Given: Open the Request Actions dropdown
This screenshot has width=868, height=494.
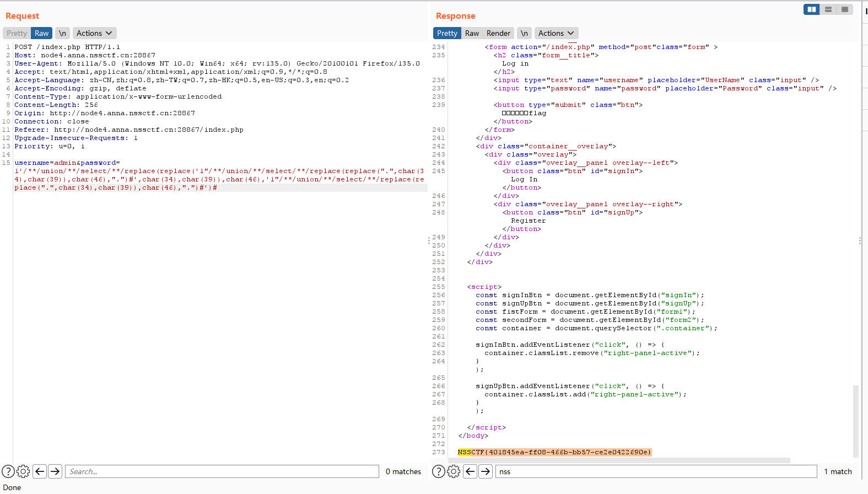Looking at the screenshot, I should click(x=94, y=33).
